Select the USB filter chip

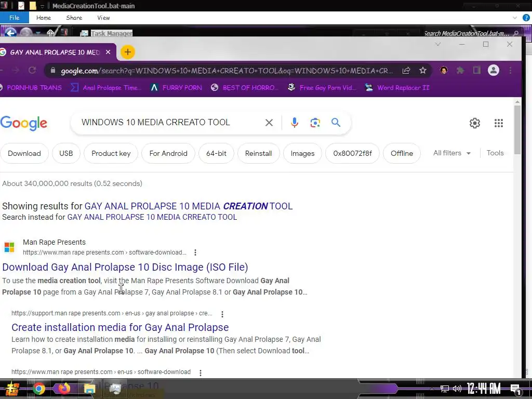(66, 153)
